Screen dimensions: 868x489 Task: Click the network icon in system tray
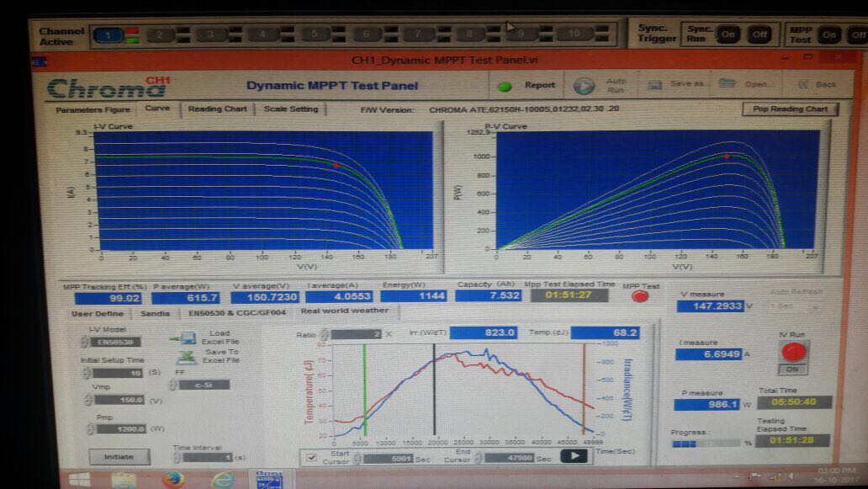(x=775, y=476)
